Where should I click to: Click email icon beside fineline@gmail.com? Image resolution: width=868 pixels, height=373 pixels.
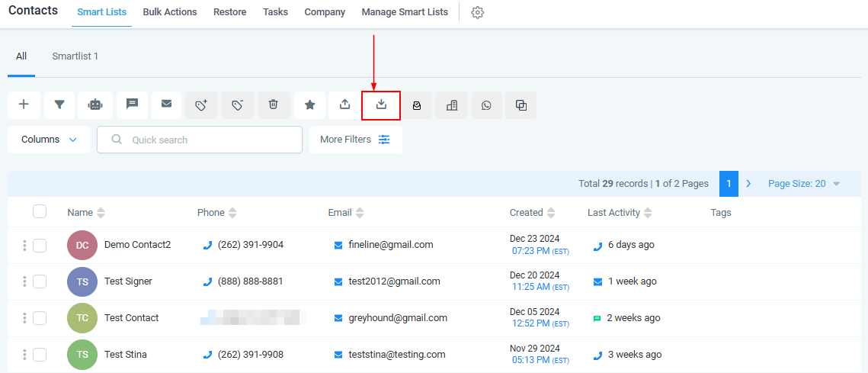pos(338,245)
